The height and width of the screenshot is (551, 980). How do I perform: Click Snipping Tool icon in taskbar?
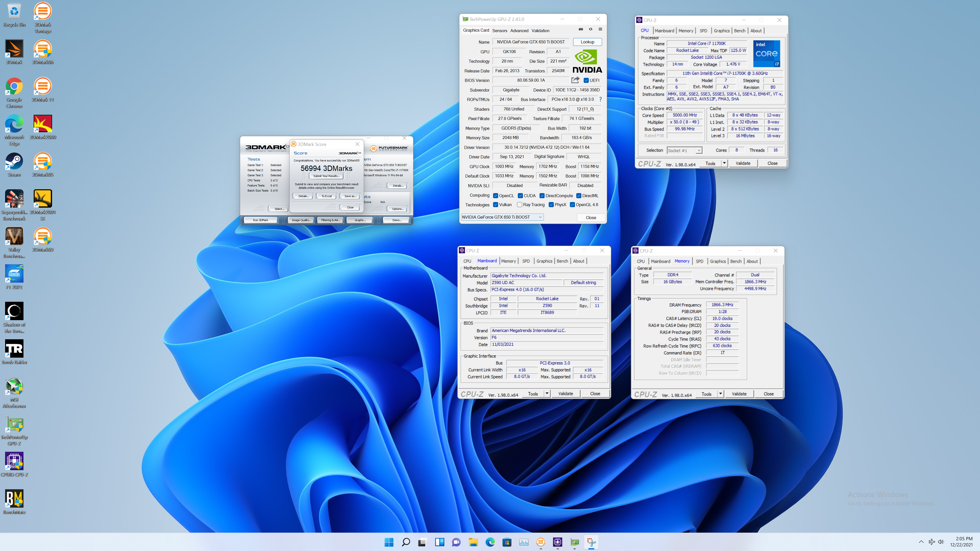[x=591, y=542]
